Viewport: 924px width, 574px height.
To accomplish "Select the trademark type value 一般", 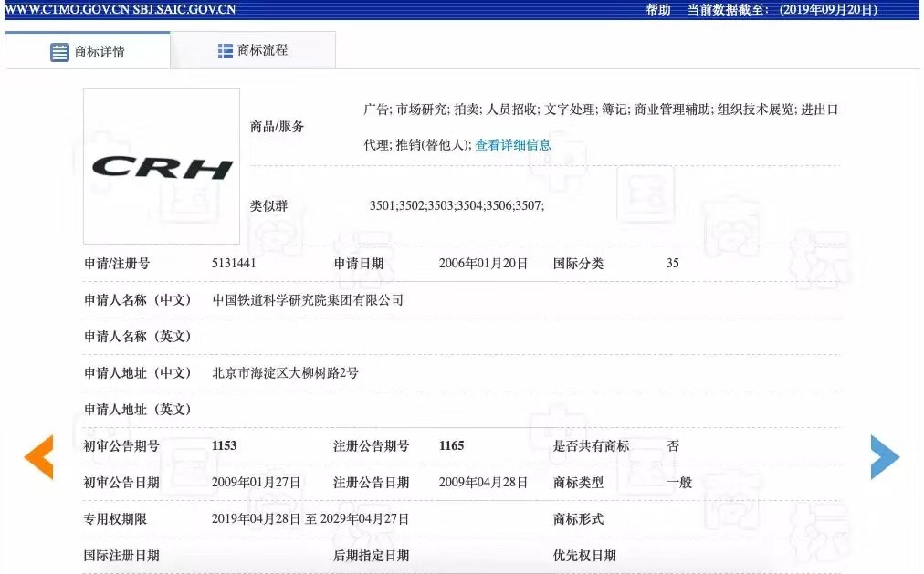I will [679, 483].
